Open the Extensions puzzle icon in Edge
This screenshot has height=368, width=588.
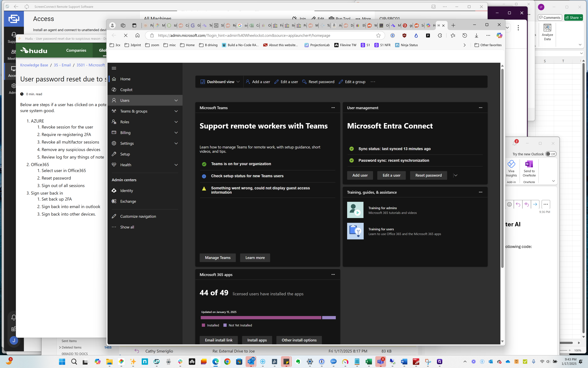tap(440, 36)
